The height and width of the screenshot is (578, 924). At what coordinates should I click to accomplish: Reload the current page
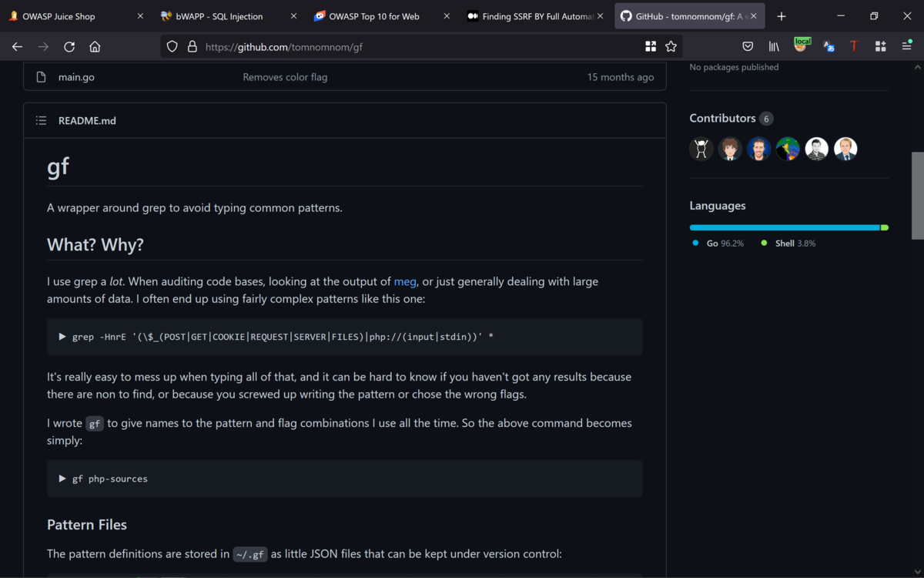(69, 47)
